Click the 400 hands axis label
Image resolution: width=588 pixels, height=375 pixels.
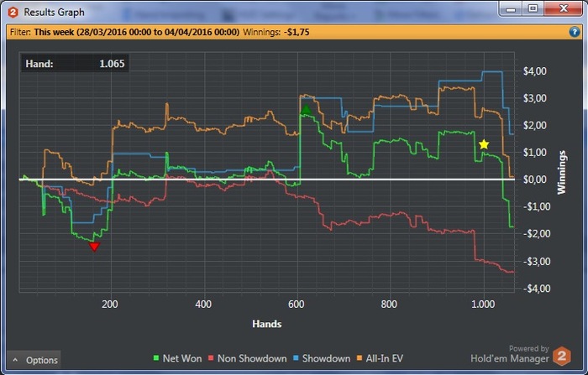[203, 305]
